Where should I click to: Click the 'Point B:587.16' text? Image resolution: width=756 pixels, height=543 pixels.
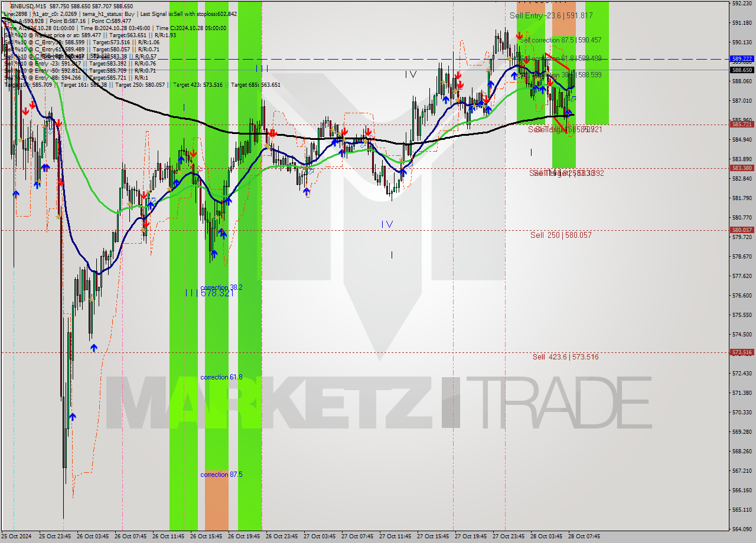click(67, 21)
